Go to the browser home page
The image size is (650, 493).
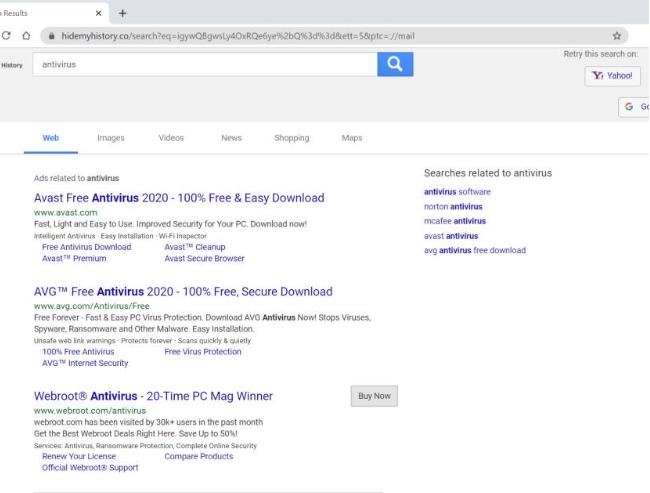click(x=26, y=36)
